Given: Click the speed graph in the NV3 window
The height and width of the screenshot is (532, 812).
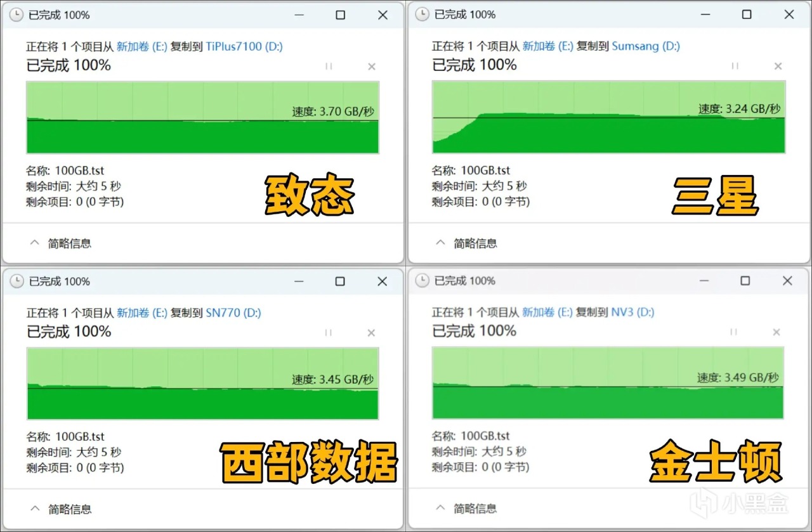Looking at the screenshot, I should pyautogui.click(x=608, y=382).
